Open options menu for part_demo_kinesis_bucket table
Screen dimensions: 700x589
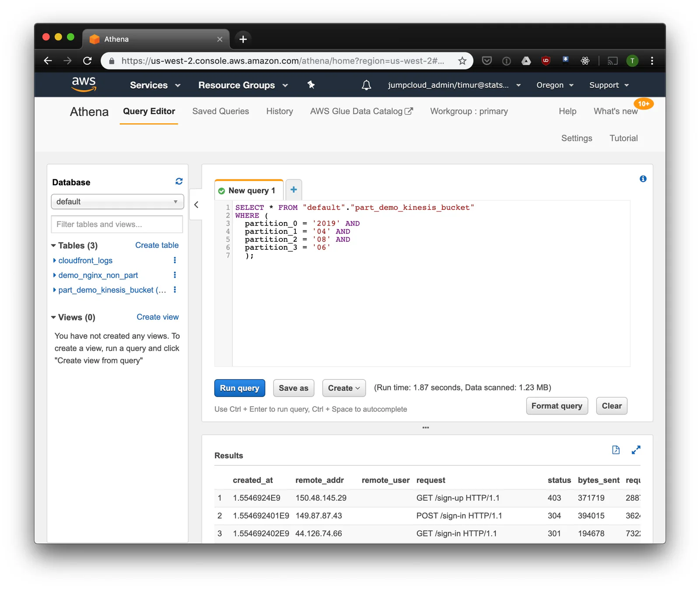coord(175,290)
